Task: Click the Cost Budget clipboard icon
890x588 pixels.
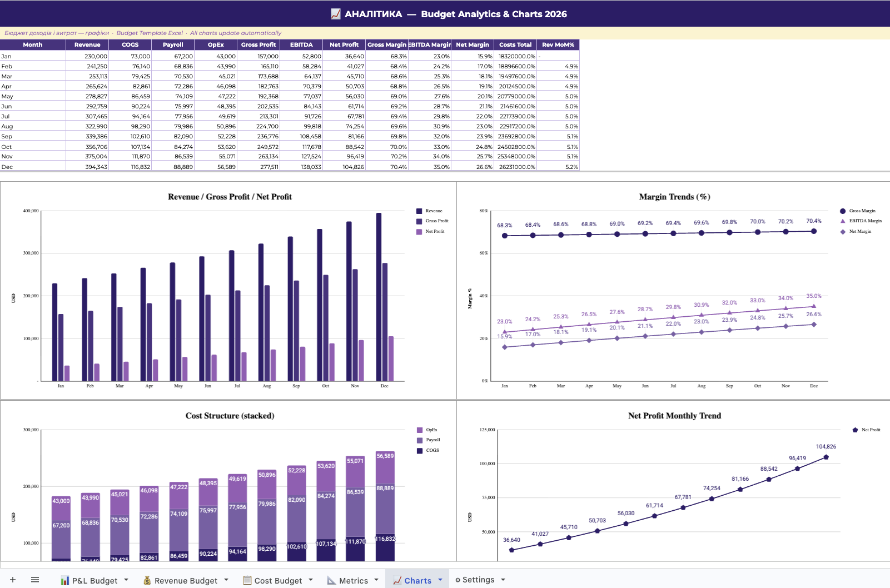Action: (247, 580)
